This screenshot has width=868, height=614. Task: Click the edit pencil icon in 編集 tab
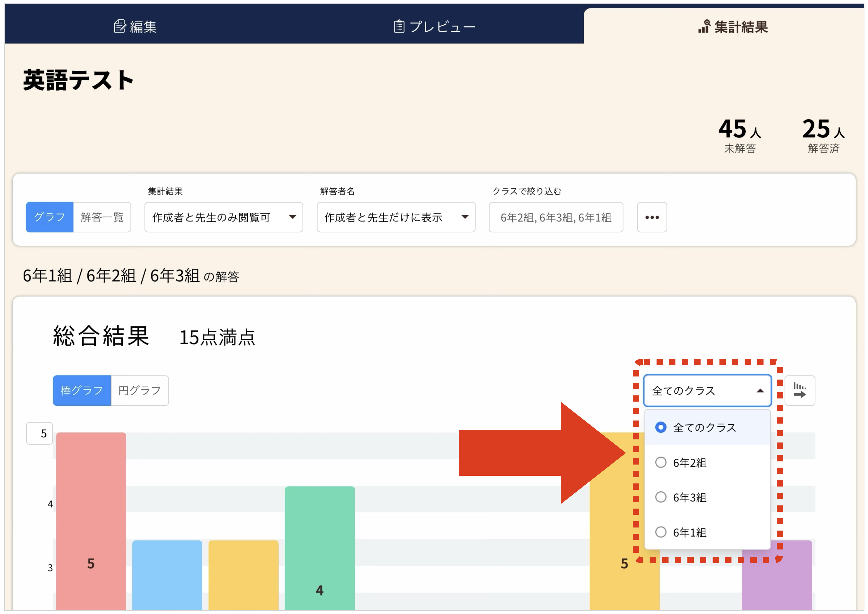tap(120, 26)
